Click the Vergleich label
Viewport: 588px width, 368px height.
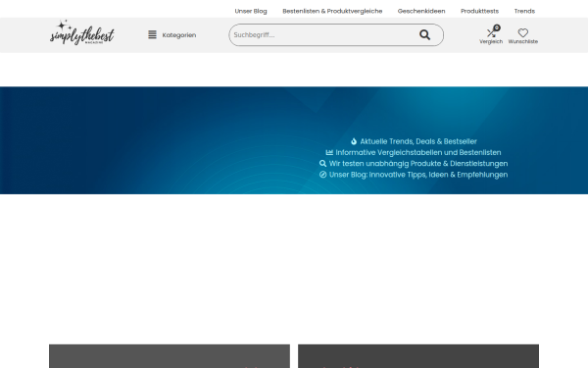[491, 41]
